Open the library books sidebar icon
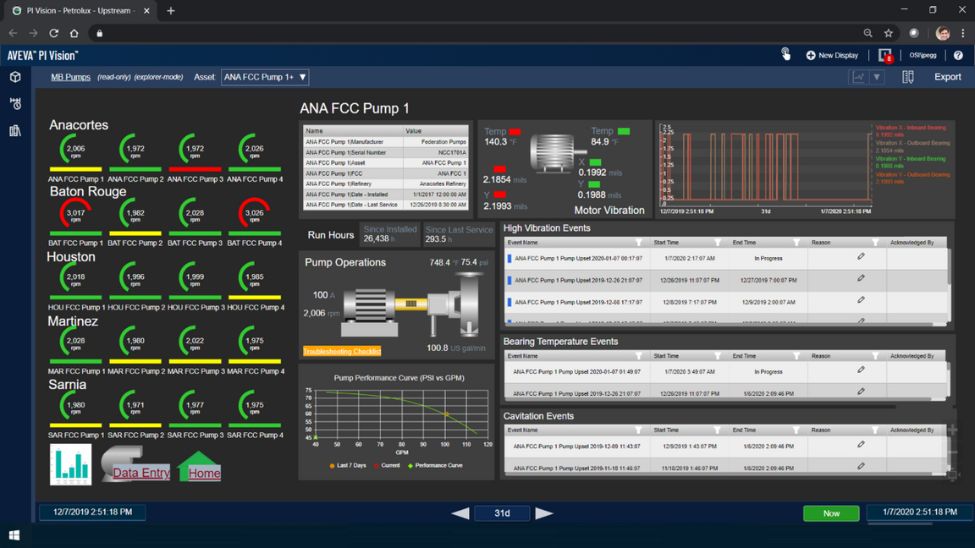This screenshot has height=548, width=975. pos(15,131)
